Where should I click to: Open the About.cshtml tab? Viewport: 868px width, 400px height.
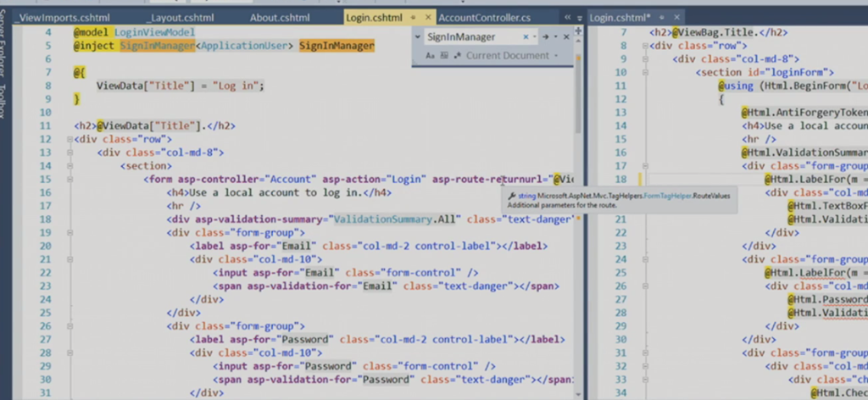pyautogui.click(x=280, y=17)
